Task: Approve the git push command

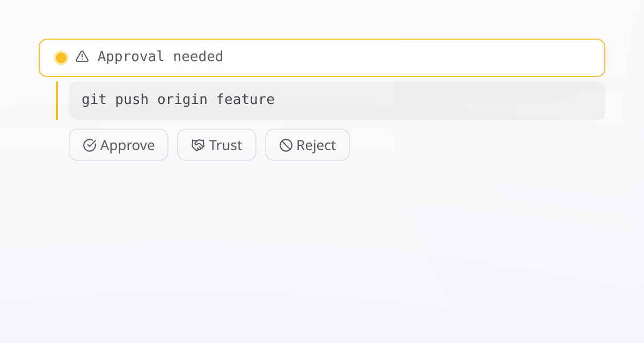Action: click(119, 145)
